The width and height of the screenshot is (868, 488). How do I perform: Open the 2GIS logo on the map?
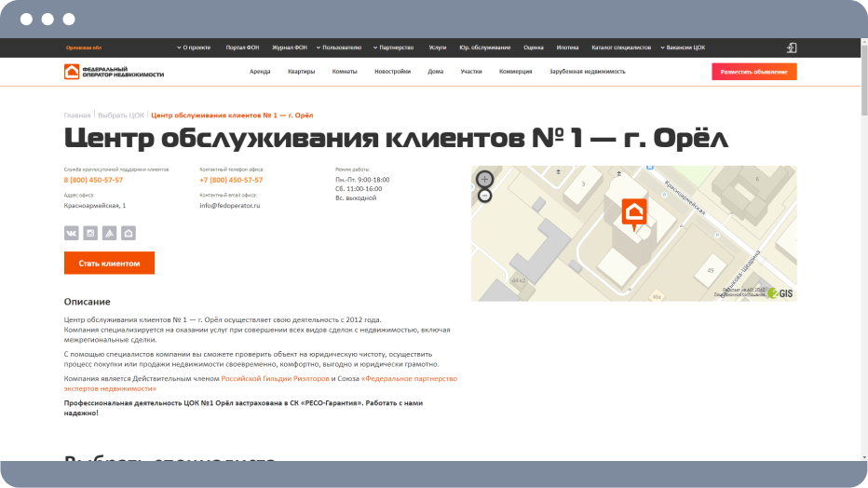click(x=780, y=293)
